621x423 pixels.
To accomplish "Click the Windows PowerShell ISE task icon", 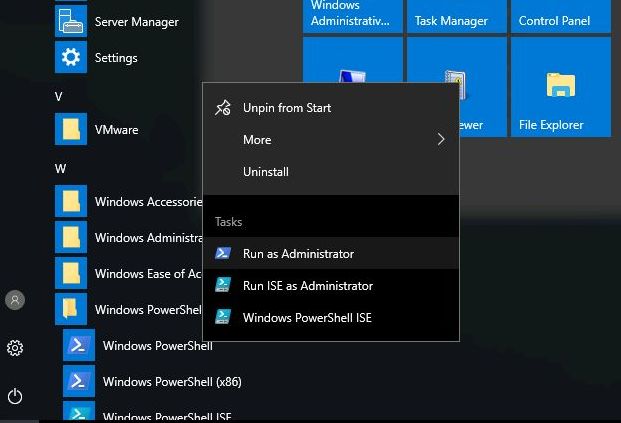I will [223, 317].
